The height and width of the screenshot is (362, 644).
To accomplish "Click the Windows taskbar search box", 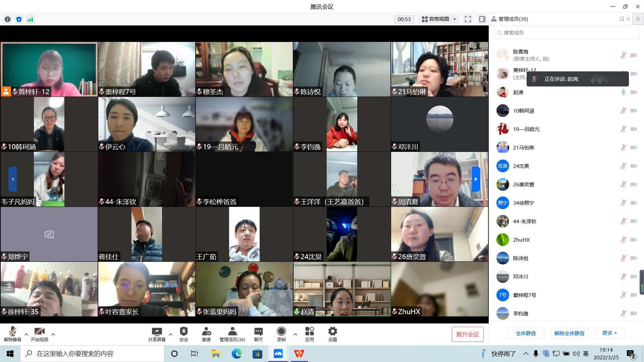I will (92, 354).
